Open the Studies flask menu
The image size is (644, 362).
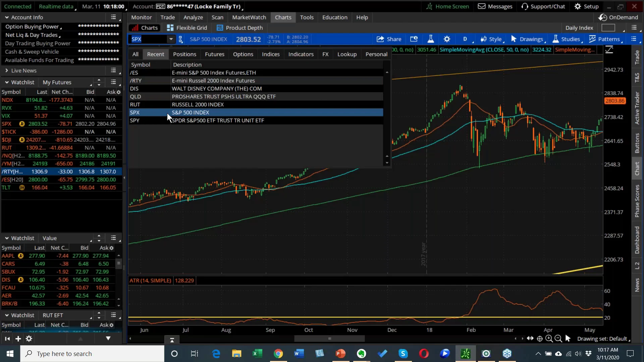(567, 39)
